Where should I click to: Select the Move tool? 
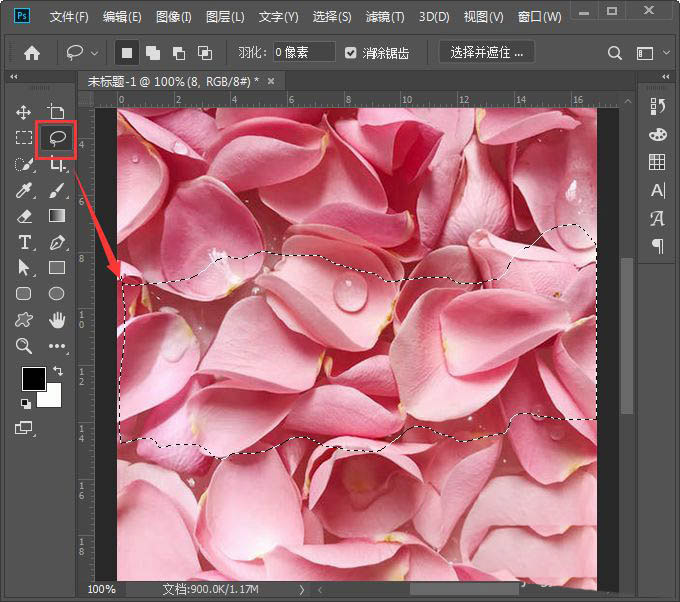coord(23,112)
